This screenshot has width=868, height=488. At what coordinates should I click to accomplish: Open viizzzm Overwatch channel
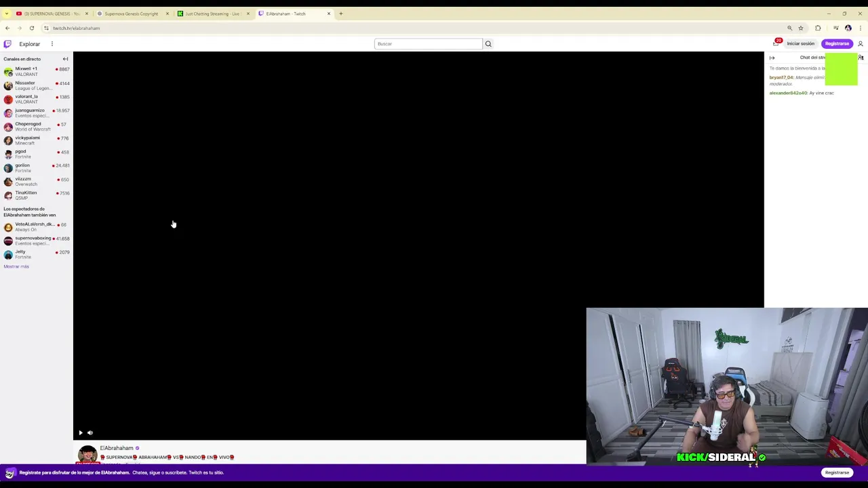(x=37, y=181)
